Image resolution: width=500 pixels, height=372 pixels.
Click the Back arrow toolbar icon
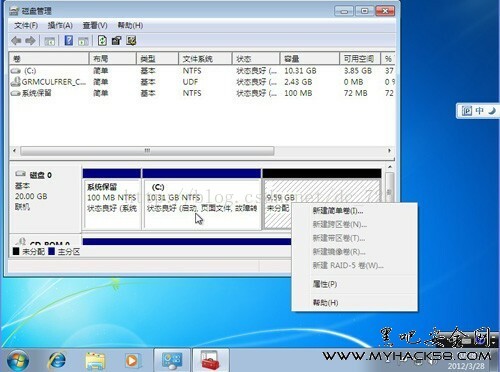coord(16,41)
